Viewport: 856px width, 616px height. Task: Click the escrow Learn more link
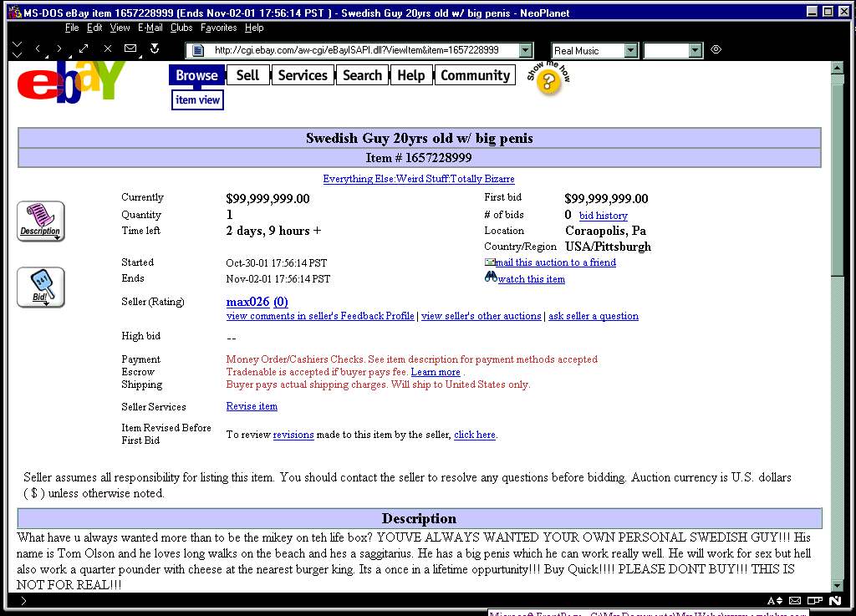tap(436, 372)
